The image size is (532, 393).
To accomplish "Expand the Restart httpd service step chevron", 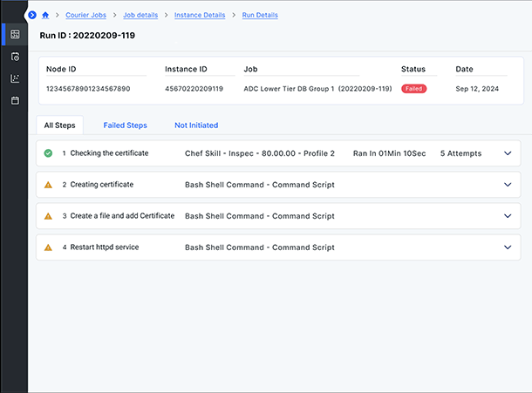I will 508,247.
